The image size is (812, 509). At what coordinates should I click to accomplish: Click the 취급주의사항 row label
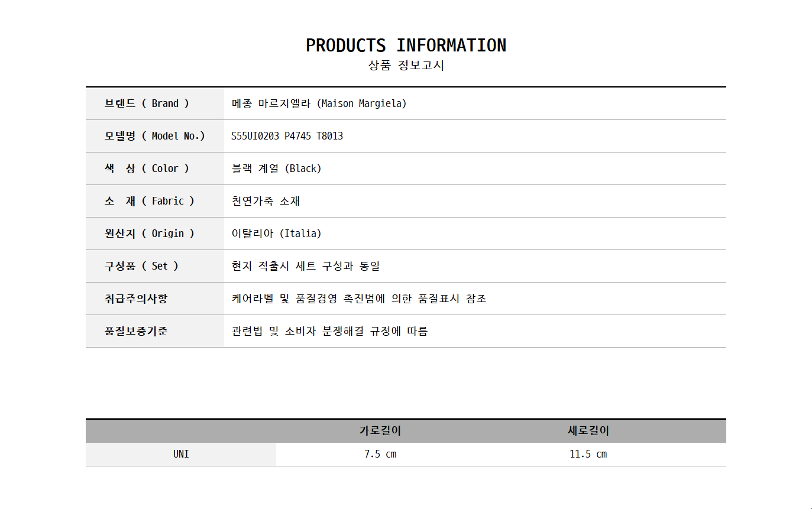pyautogui.click(x=136, y=299)
